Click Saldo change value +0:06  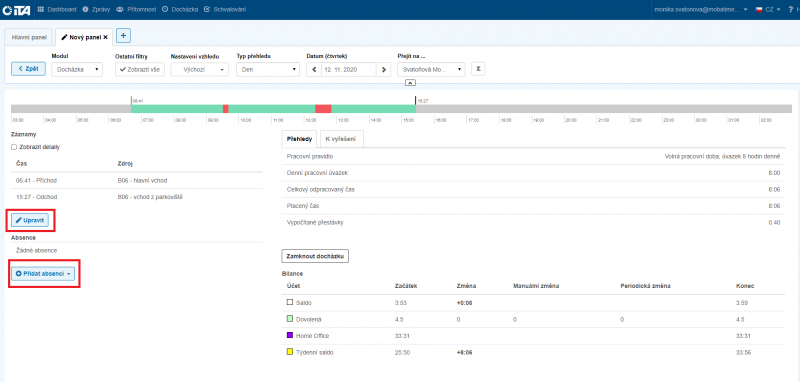click(464, 303)
